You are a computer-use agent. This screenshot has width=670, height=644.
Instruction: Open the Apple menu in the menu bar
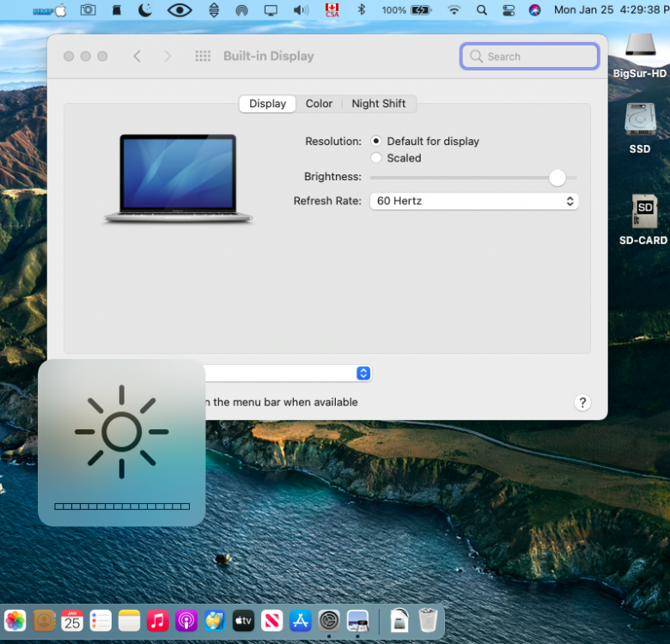(61, 10)
